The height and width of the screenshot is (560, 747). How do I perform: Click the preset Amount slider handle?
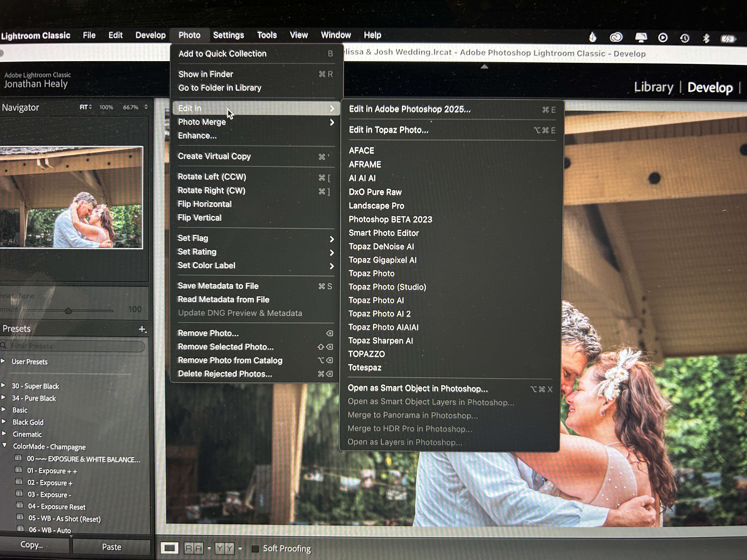coord(69,311)
